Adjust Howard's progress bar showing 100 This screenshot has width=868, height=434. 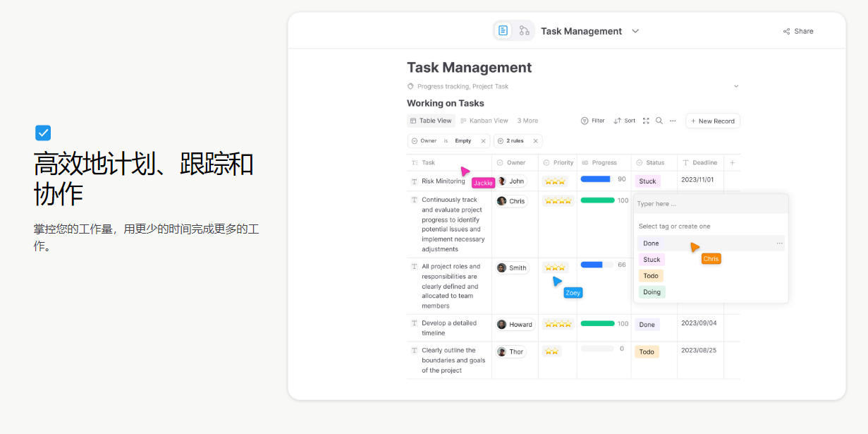[x=597, y=324]
